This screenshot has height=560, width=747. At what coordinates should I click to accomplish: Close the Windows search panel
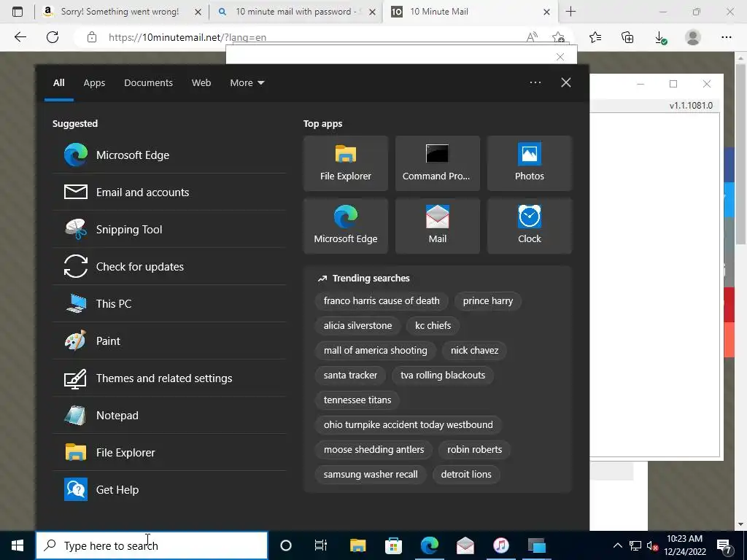point(565,82)
